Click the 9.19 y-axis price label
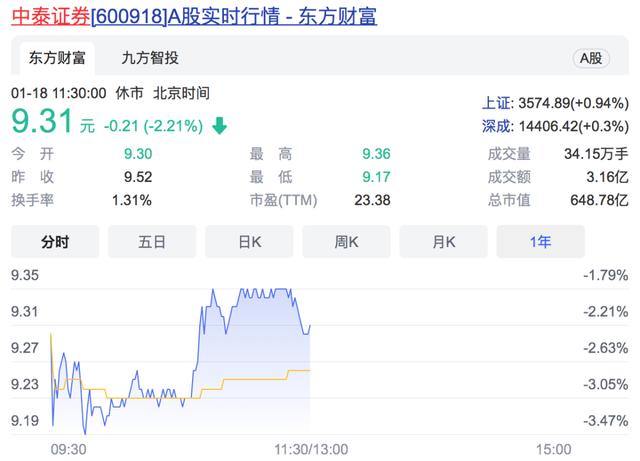Screen dimensions: 640x461 pyautogui.click(x=25, y=421)
